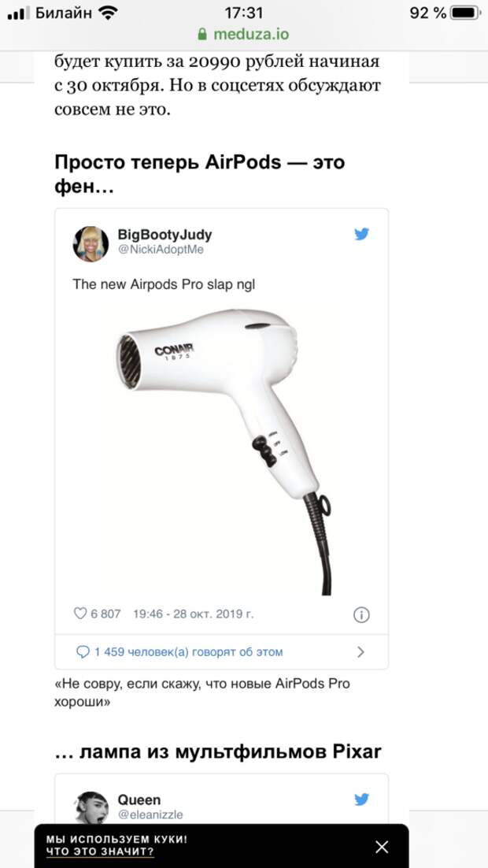Close the cookie notice banner
This screenshot has width=488, height=868.
[382, 847]
